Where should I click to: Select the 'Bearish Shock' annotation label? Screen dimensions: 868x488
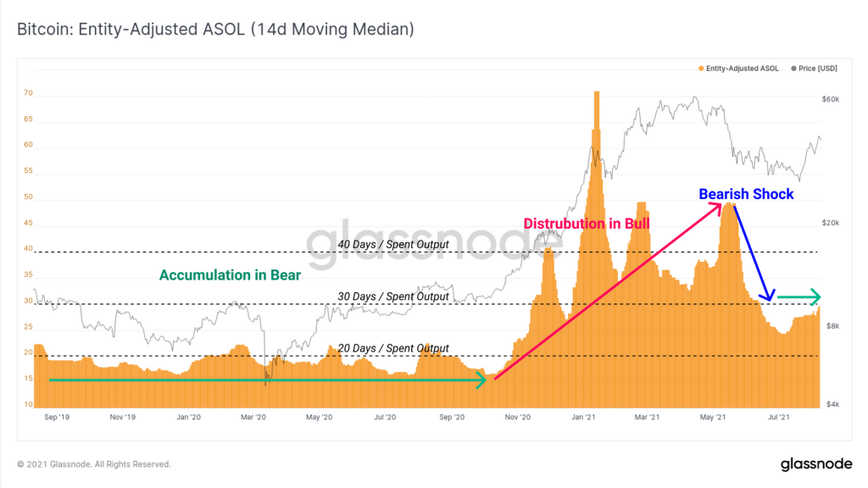746,194
